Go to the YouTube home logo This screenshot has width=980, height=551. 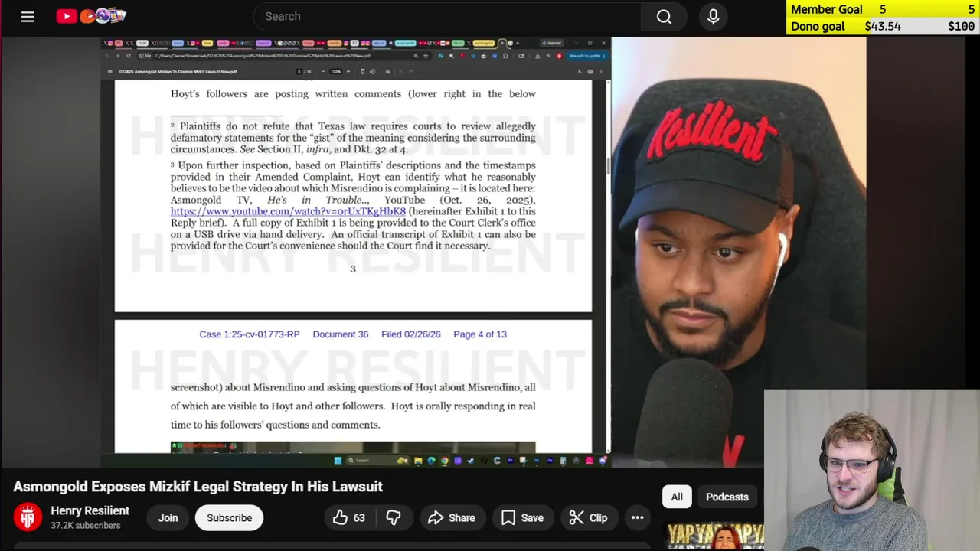[91, 16]
